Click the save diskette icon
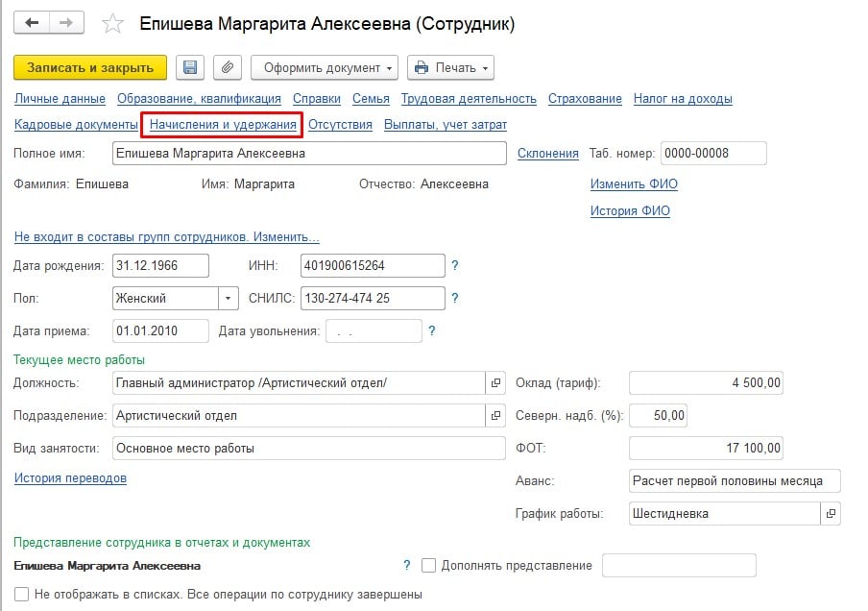 [190, 67]
